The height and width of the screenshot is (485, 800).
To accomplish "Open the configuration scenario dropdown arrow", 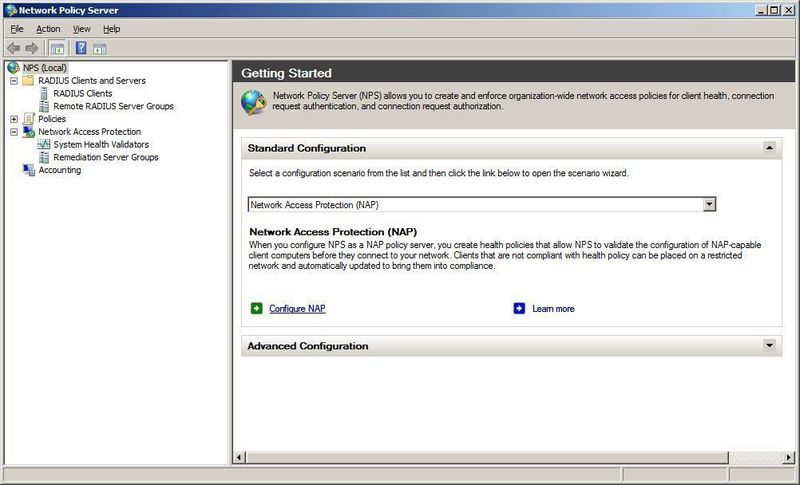I will [709, 205].
